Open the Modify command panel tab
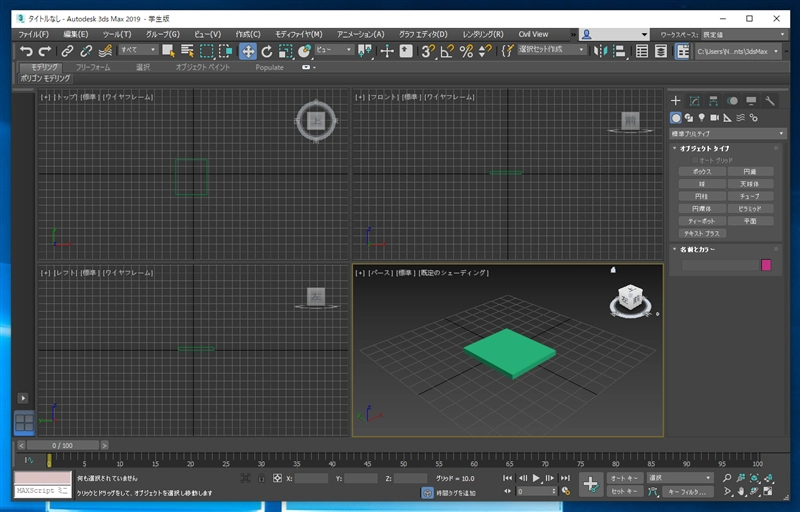This screenshot has height=512, width=800. coord(694,101)
